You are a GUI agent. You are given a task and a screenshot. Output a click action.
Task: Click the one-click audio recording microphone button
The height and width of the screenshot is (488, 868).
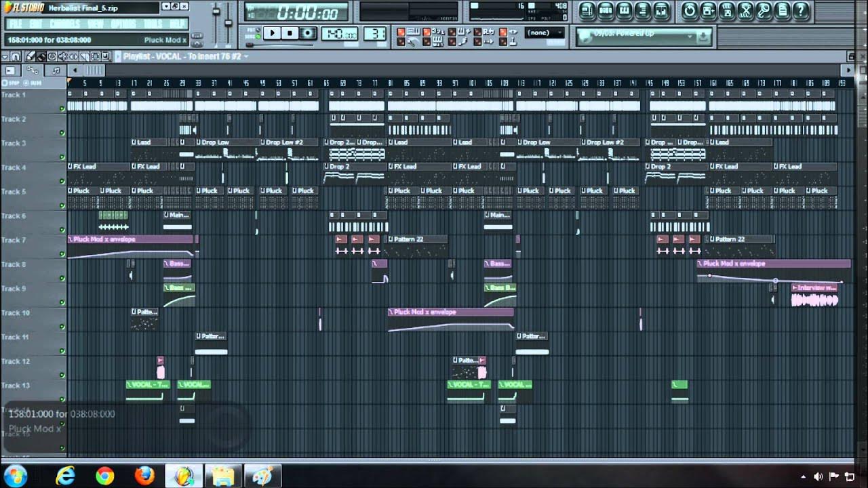coord(764,10)
